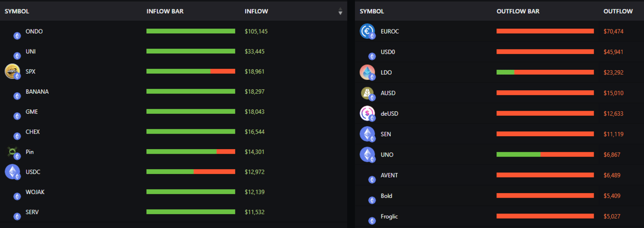The width and height of the screenshot is (644, 228).
Task: Select the $33,445 inflow value
Action: click(x=255, y=51)
